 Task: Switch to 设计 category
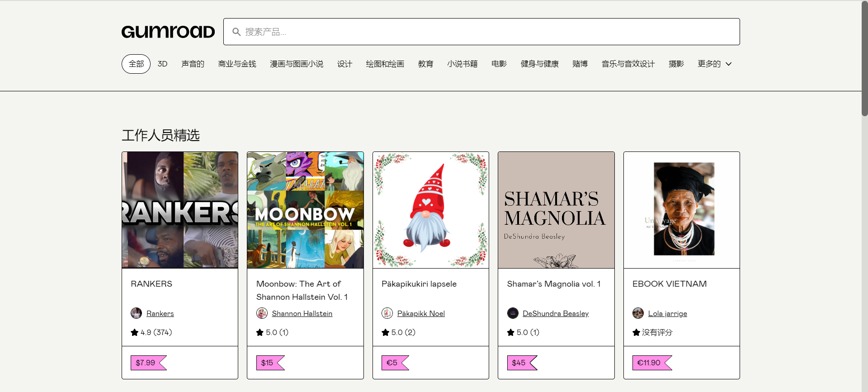tap(344, 64)
